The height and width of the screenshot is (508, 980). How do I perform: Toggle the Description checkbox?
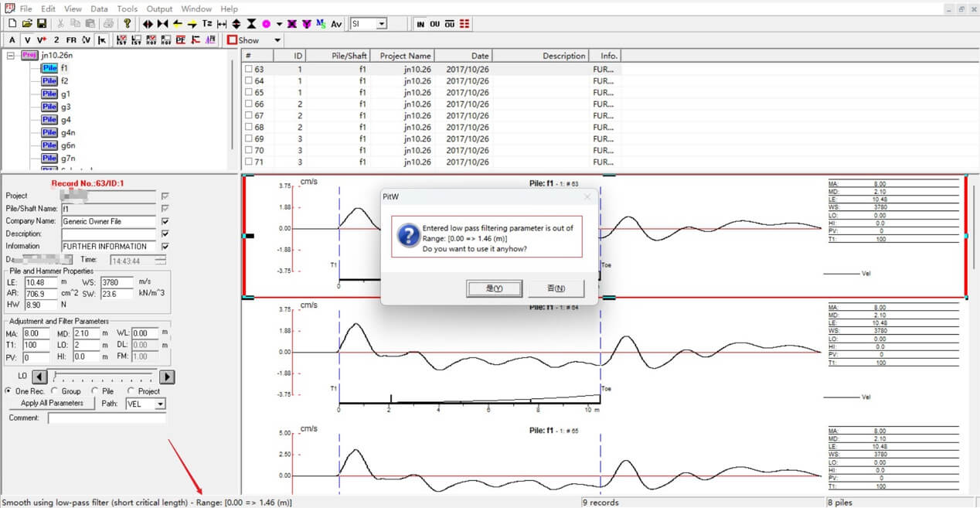pos(165,234)
